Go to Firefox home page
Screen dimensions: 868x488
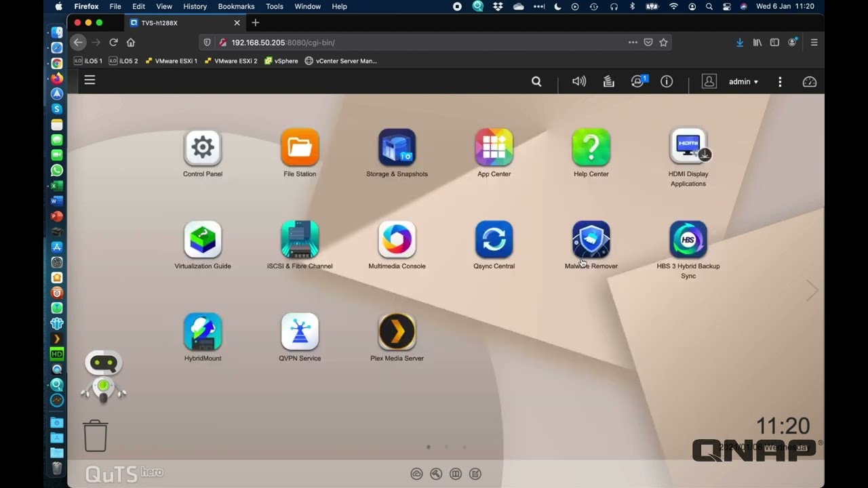(x=131, y=42)
